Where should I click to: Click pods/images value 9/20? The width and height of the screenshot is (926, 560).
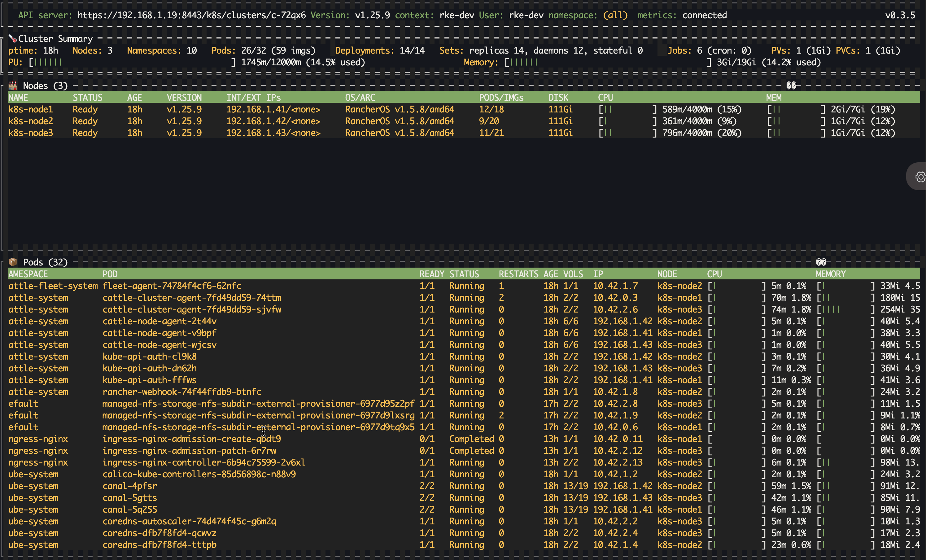coord(489,121)
